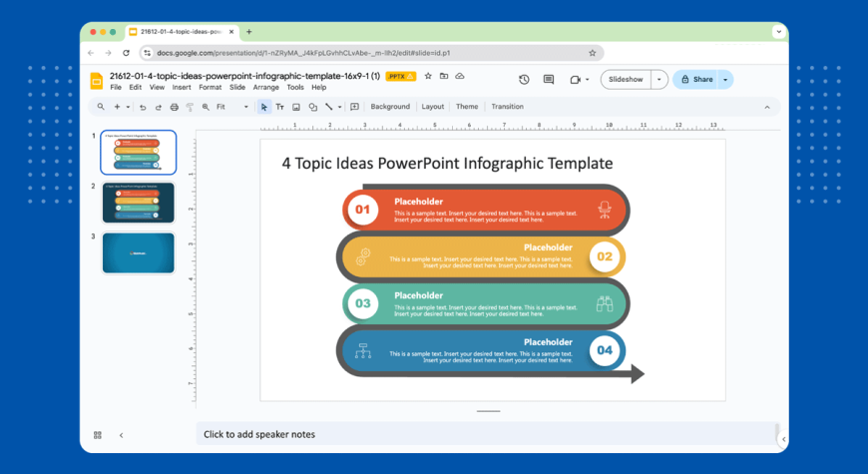Open the File menu
Viewport: 868px width, 474px height.
[x=116, y=88]
